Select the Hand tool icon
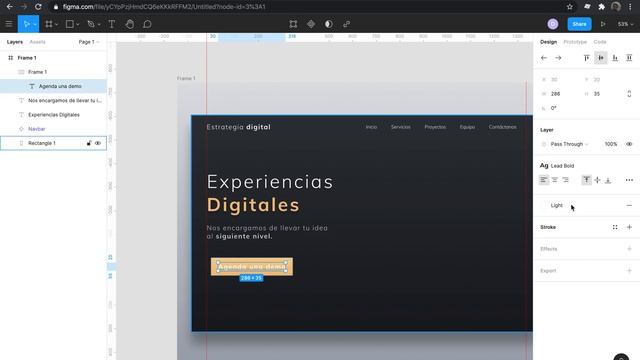This screenshot has width=640, height=360. coord(129,24)
